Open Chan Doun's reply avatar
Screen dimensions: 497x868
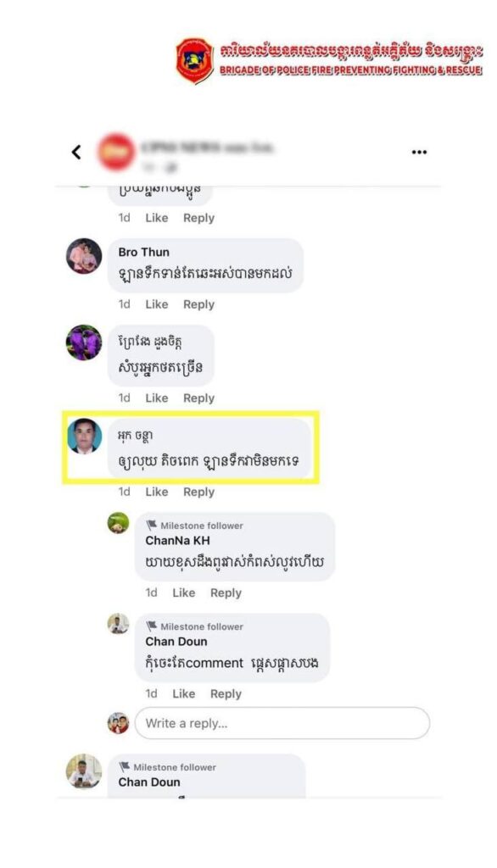tap(118, 624)
